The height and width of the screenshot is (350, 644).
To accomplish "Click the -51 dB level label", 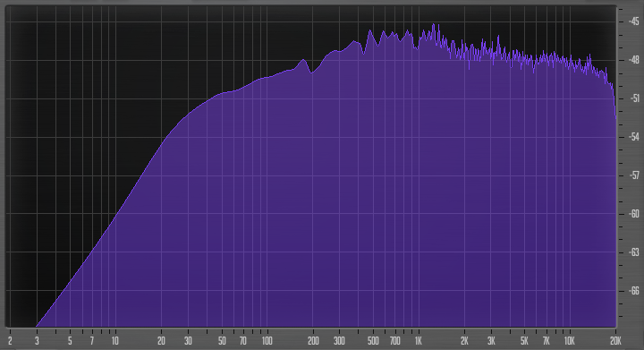I will (x=634, y=98).
